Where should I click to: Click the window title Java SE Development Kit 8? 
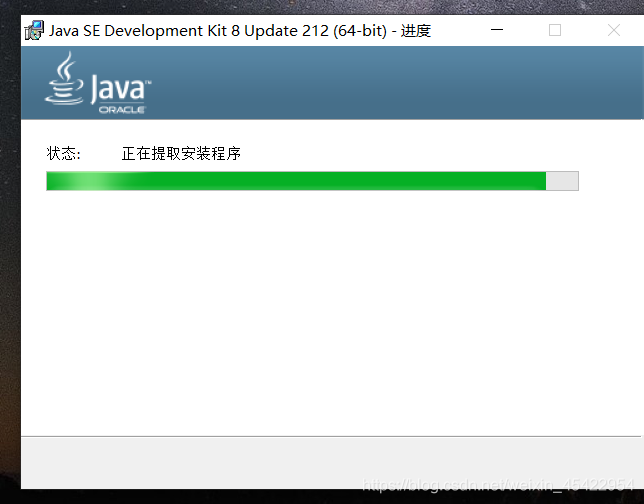[240, 31]
